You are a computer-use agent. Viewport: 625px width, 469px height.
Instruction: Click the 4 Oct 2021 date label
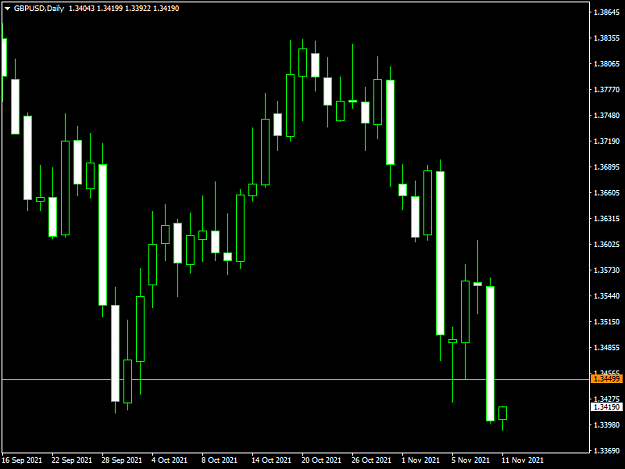click(x=169, y=460)
